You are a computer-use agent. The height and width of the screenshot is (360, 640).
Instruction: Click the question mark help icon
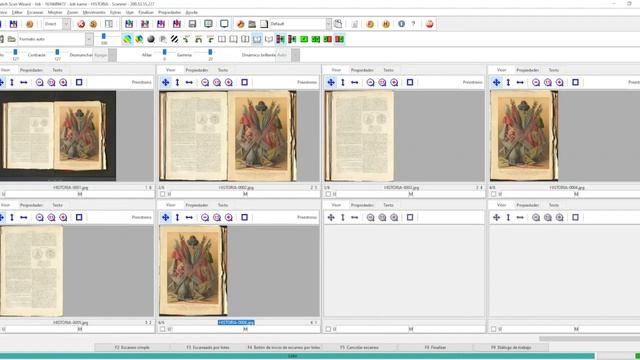click(x=413, y=24)
